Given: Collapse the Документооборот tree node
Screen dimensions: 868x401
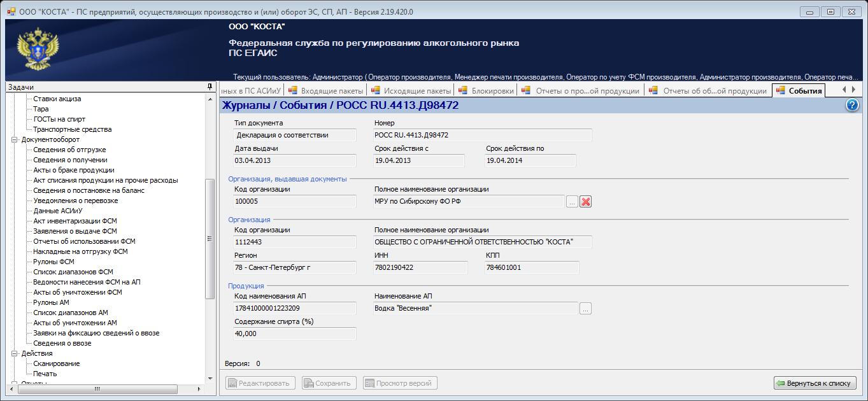Looking at the screenshot, I should 14,139.
